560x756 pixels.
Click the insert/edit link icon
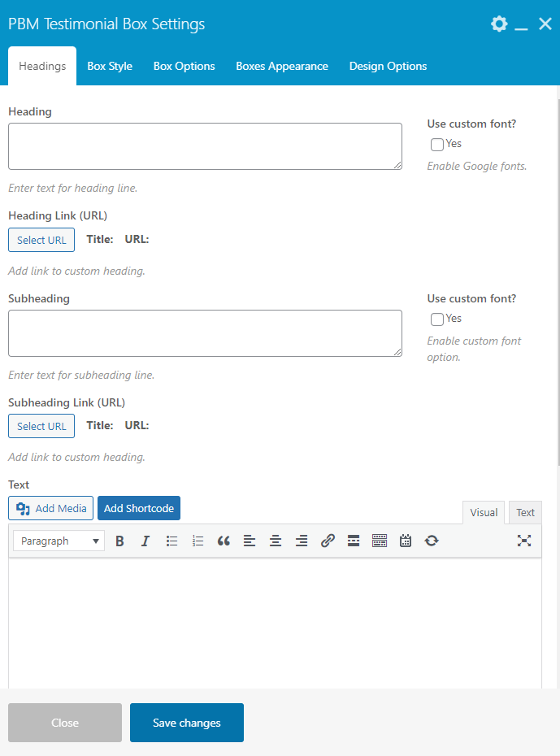tap(328, 541)
